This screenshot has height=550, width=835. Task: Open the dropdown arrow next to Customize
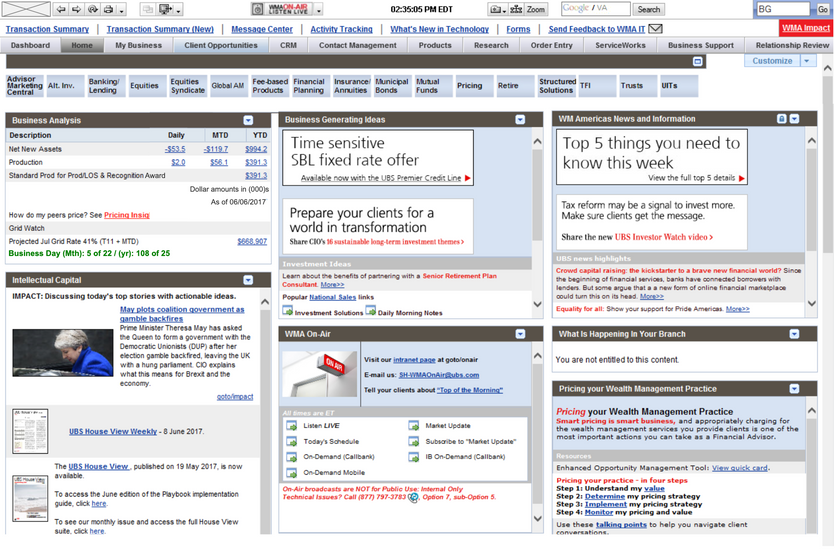(807, 61)
